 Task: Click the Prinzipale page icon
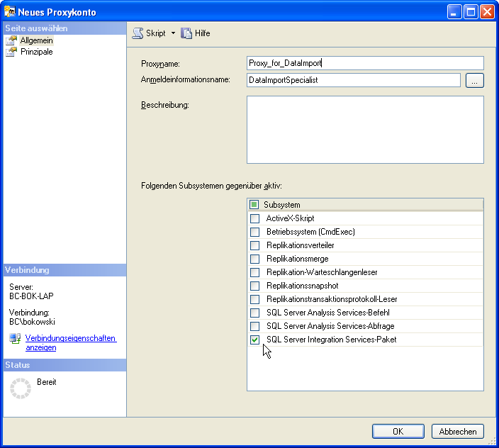[x=11, y=52]
